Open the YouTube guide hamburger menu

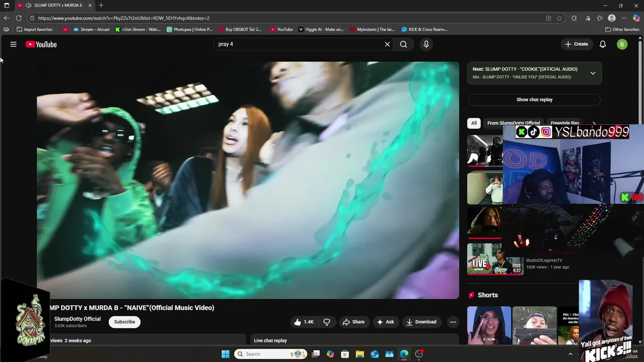(x=14, y=44)
